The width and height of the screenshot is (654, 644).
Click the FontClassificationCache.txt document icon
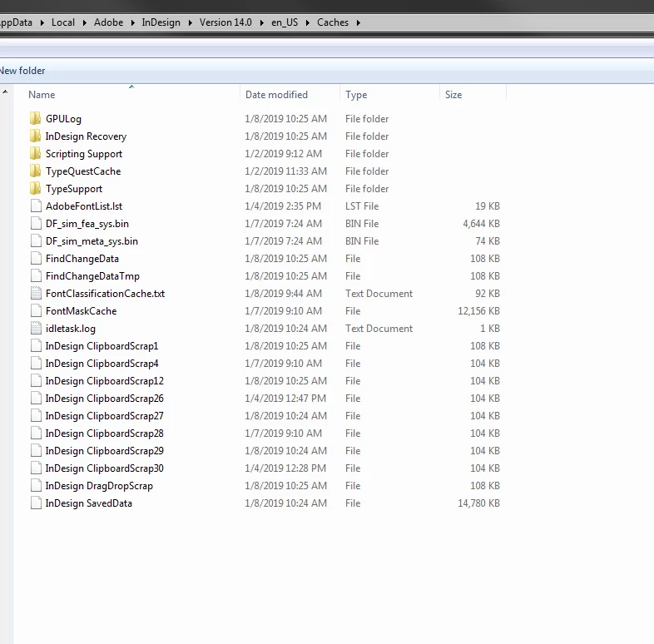(x=36, y=294)
